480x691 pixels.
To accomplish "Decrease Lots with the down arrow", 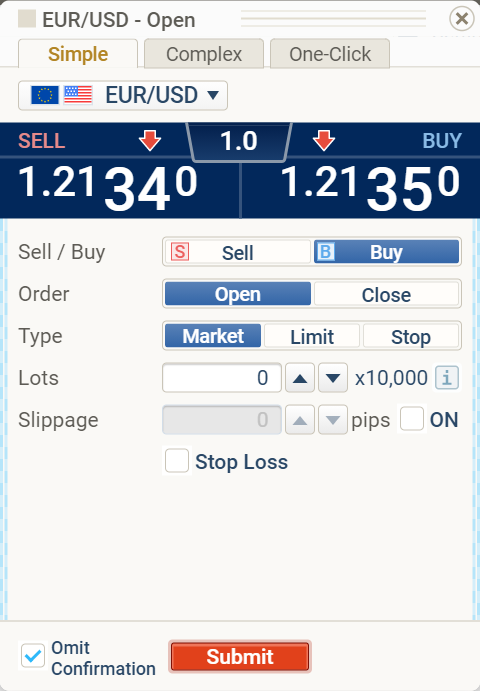I will tap(333, 378).
